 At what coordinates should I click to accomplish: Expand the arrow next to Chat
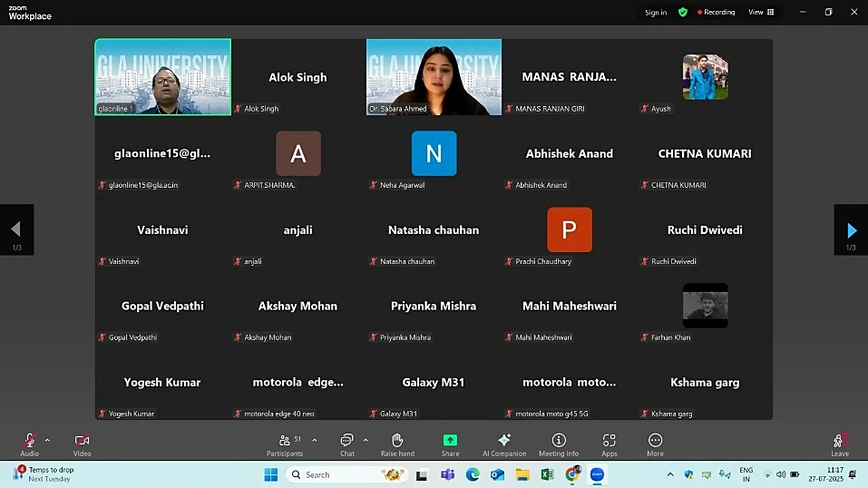point(366,440)
